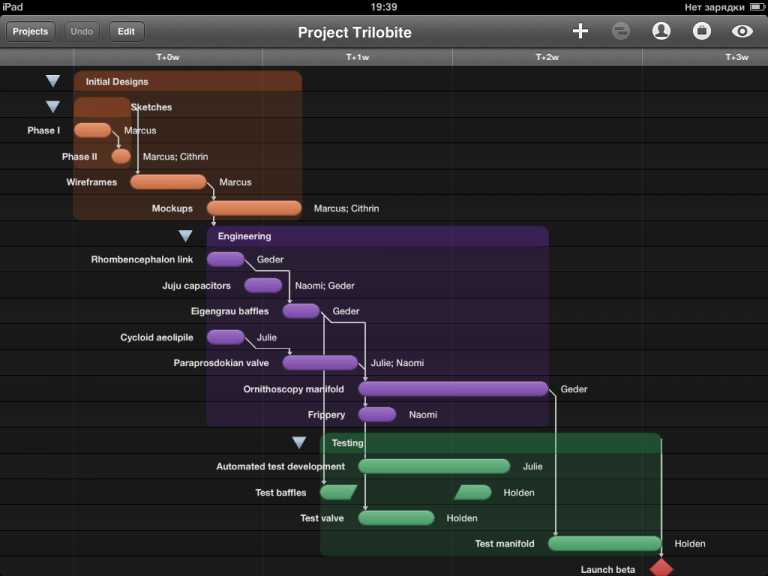This screenshot has height=576, width=768.
Task: Tap 'Julie; Naomi' resource assignment
Action: pos(397,362)
